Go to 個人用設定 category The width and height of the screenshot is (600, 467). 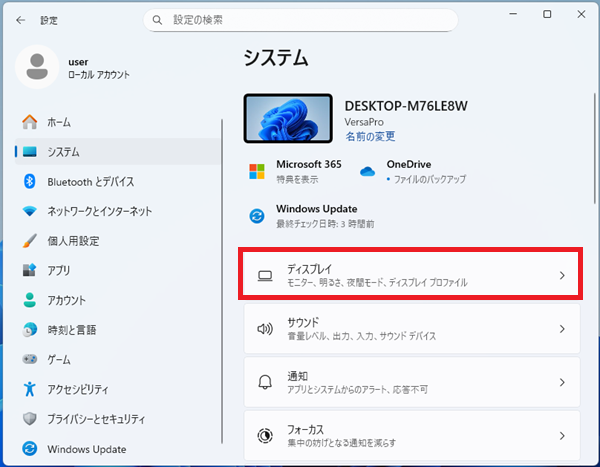[117, 241]
